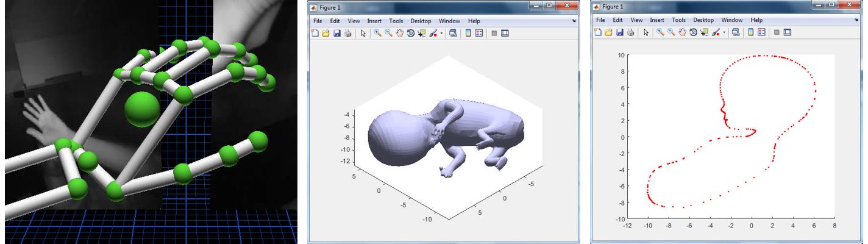Image resolution: width=868 pixels, height=244 pixels.
Task: Hide Plot Tools icon in red contour window
Action: (777, 32)
